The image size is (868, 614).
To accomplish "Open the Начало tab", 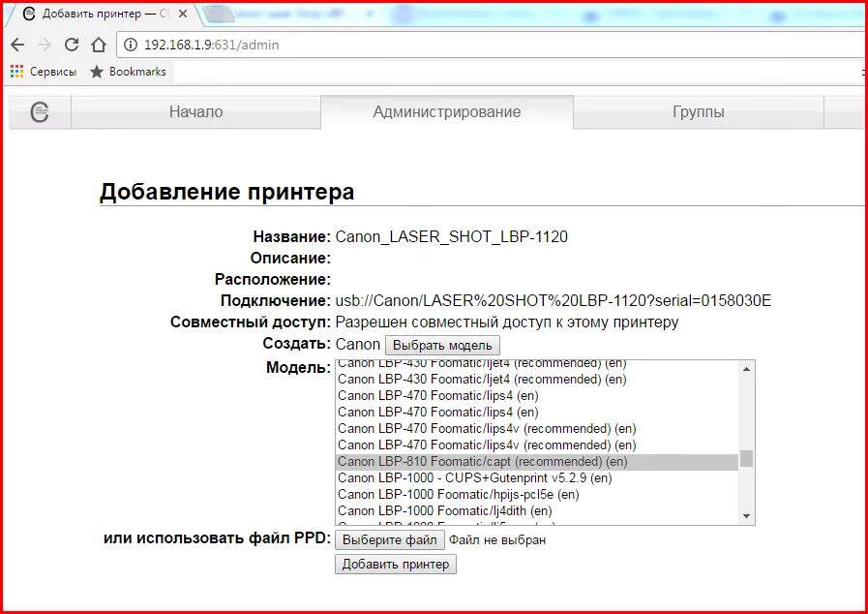I will 196,112.
